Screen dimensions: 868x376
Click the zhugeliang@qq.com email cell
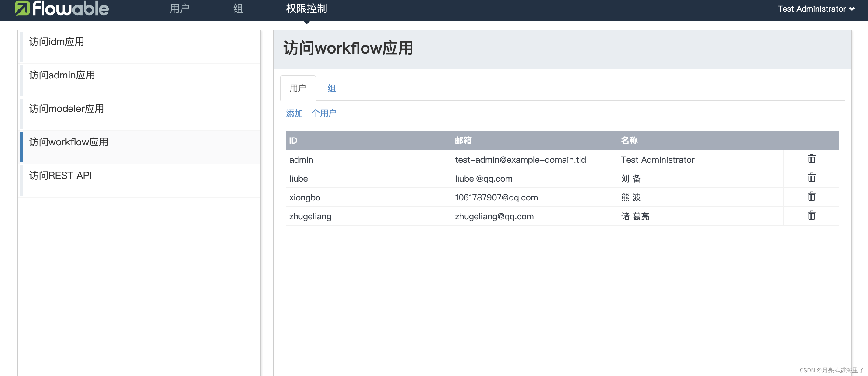[535, 216]
